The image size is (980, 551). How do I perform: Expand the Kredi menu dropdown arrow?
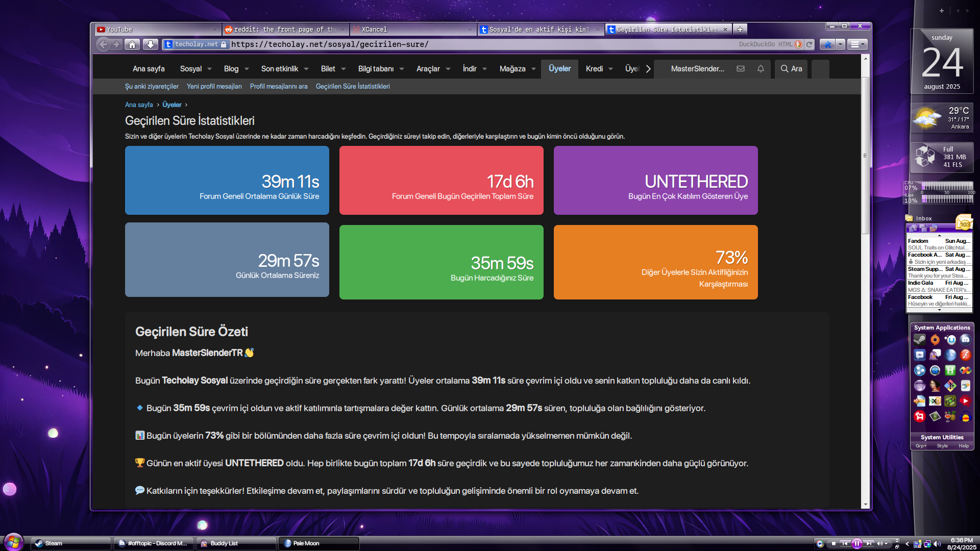610,69
